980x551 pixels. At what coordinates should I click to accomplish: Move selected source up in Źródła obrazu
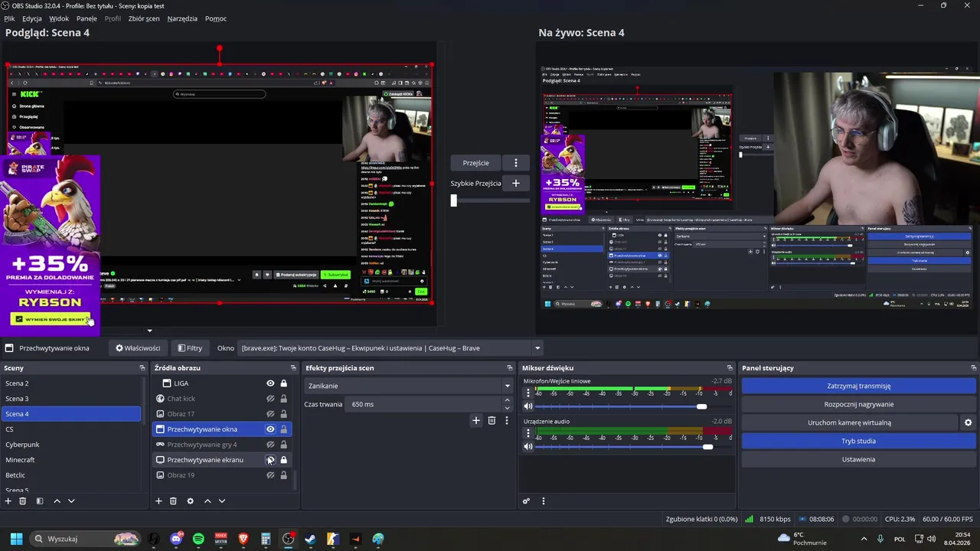pyautogui.click(x=207, y=501)
